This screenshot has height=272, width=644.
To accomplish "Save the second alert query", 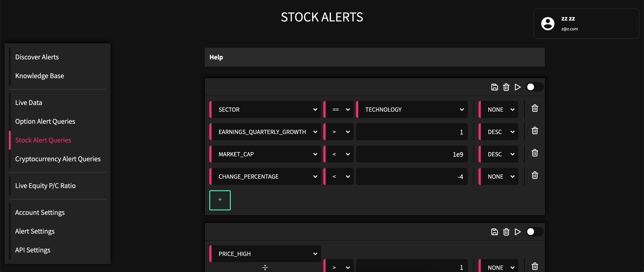I will (494, 232).
